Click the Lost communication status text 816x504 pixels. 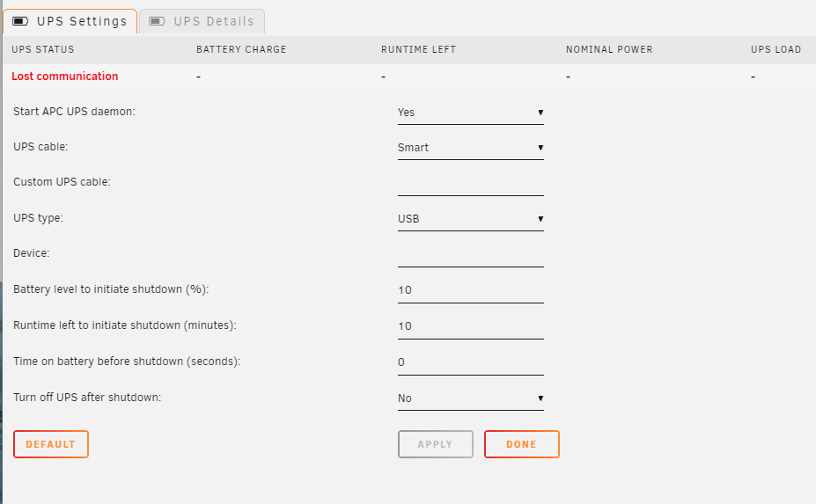65,76
